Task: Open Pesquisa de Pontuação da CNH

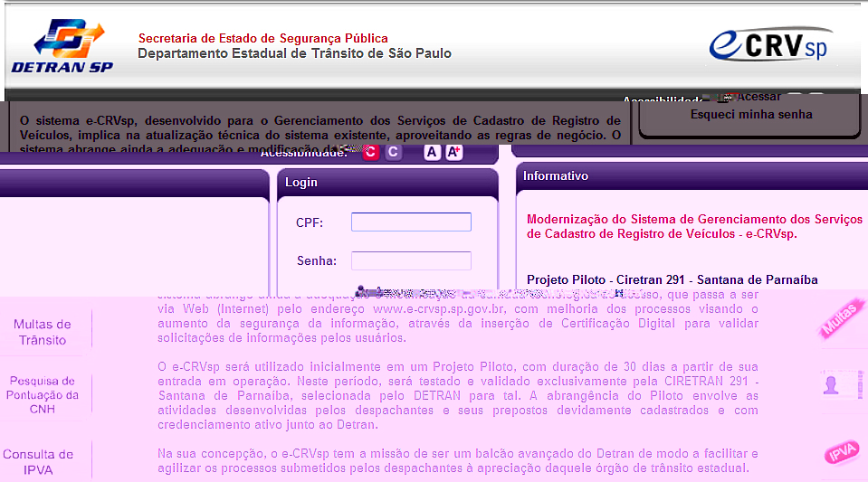Action: pyautogui.click(x=43, y=395)
